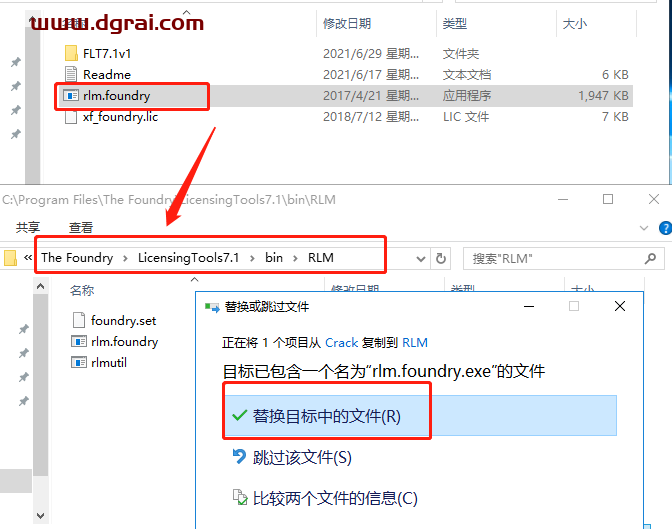Click the first pin icon beside FLT7.1v1
Viewport: 672px width, 529px height.
pyautogui.click(x=16, y=62)
